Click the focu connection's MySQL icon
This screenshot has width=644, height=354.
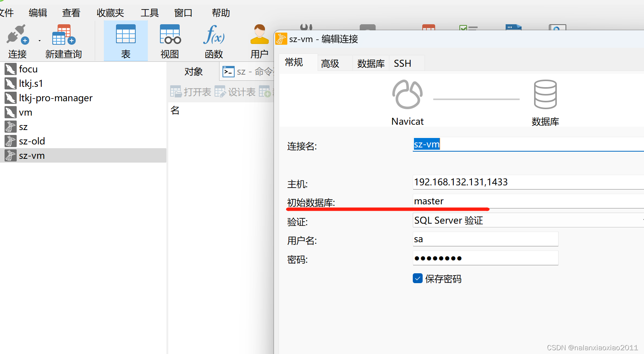10,69
